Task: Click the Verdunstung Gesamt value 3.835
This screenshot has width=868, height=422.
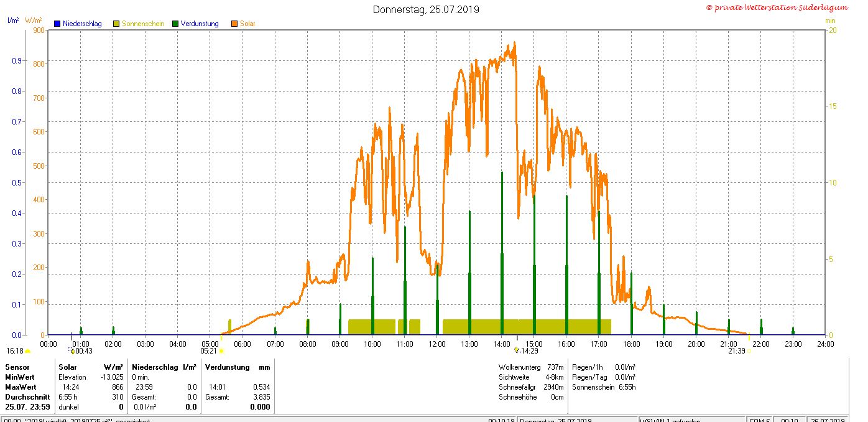Action: pyautogui.click(x=261, y=397)
